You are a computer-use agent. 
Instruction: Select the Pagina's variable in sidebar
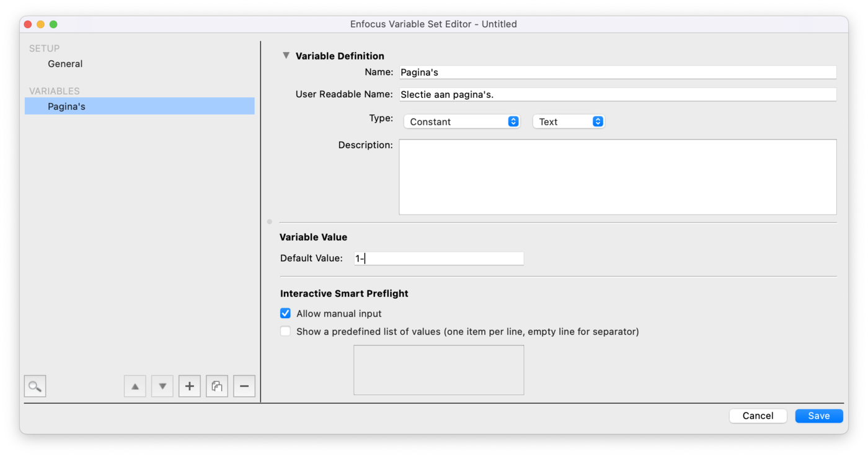pyautogui.click(x=139, y=106)
